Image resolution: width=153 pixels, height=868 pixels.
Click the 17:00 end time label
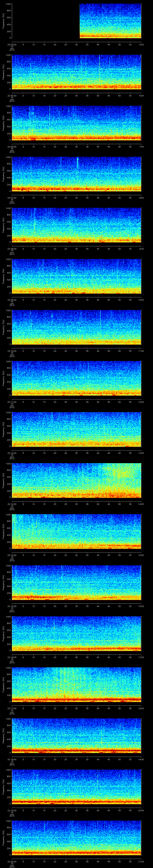[x=141, y=657]
